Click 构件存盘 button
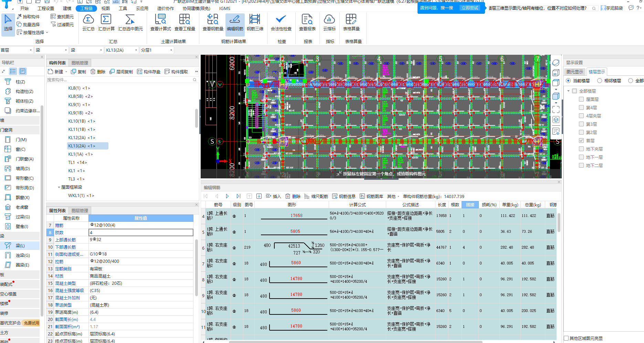644x343 pixels. click(x=149, y=72)
